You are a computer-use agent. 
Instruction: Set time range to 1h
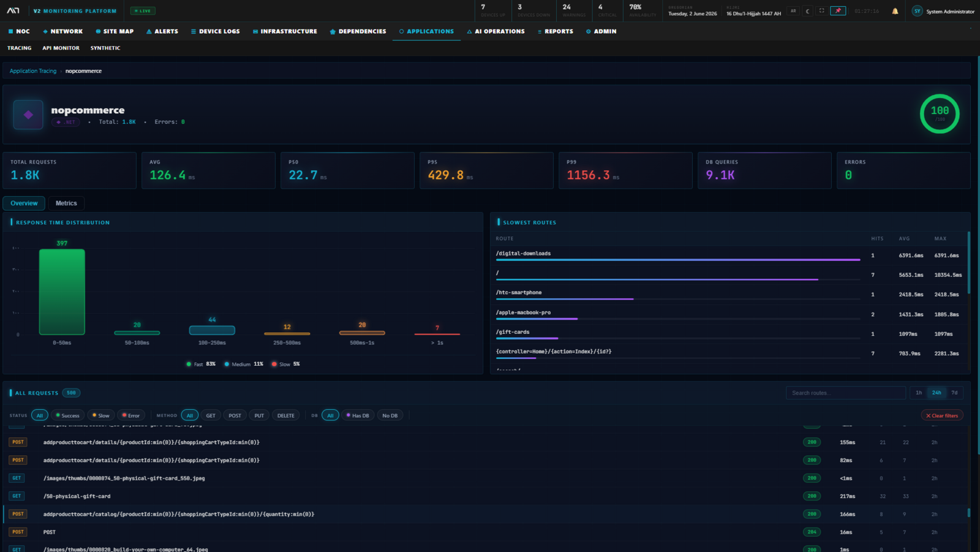pyautogui.click(x=919, y=393)
